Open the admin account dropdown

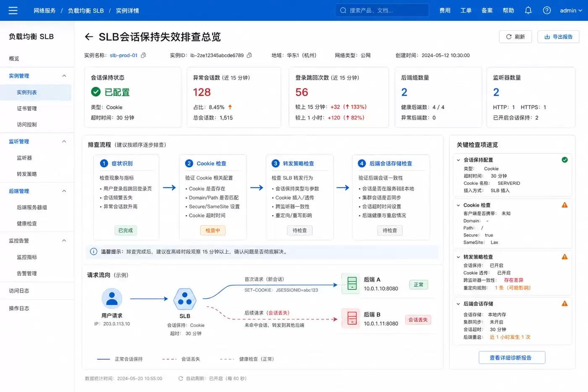[571, 11]
